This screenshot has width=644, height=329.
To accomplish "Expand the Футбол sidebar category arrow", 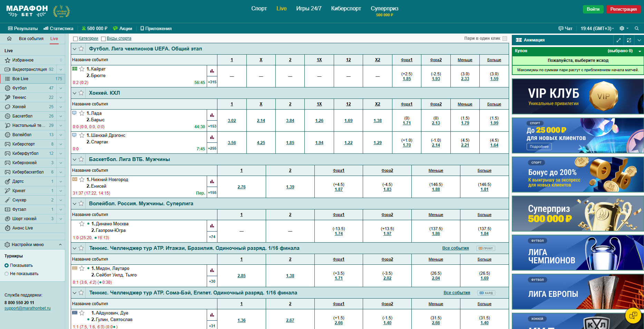I will tap(61, 88).
